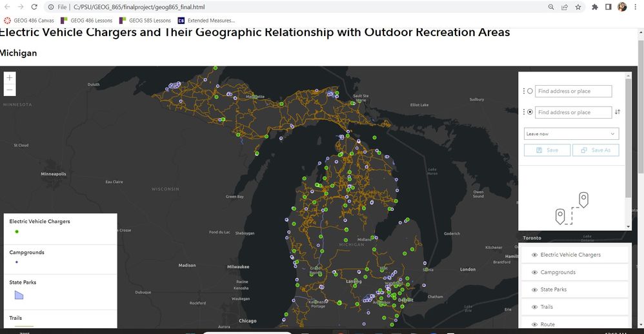644x334 pixels.
Task: Open GEOG 486 Canvas bookmark
Action: click(29, 21)
